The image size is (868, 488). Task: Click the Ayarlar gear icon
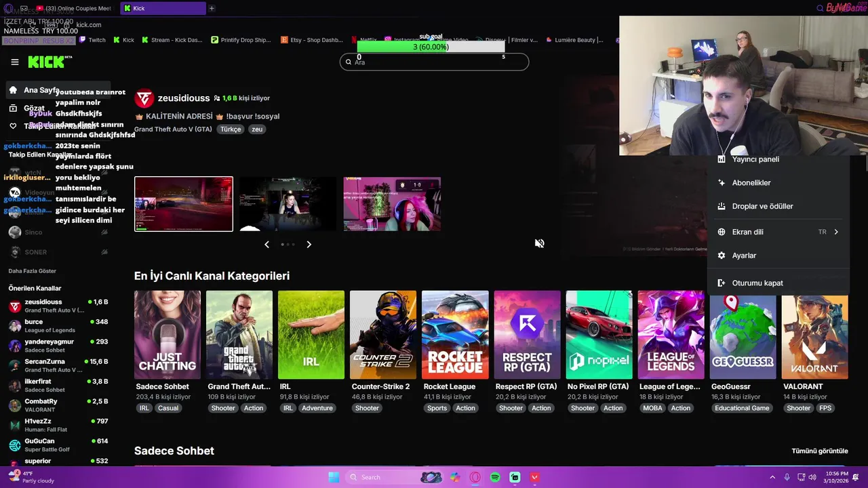coord(722,256)
